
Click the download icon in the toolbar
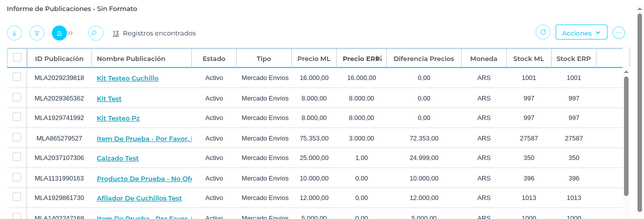pos(14,33)
